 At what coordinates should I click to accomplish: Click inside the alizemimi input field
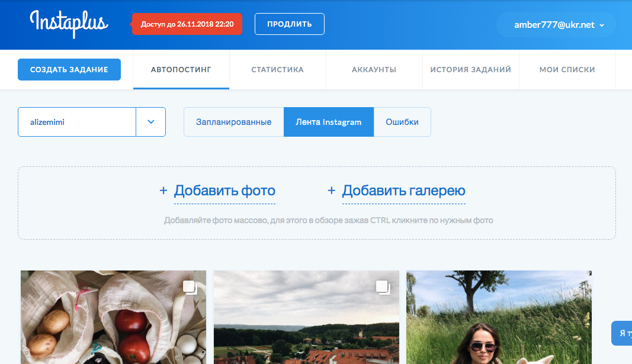pos(77,121)
